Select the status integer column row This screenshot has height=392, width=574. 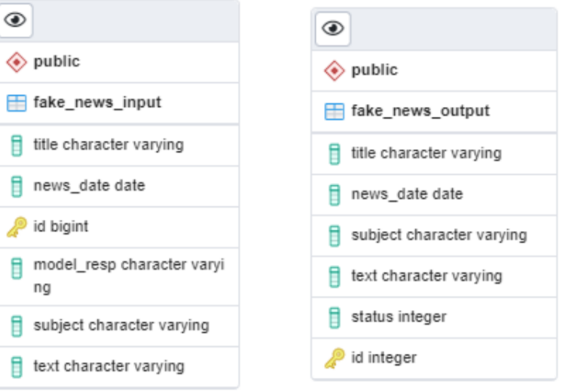point(398,317)
